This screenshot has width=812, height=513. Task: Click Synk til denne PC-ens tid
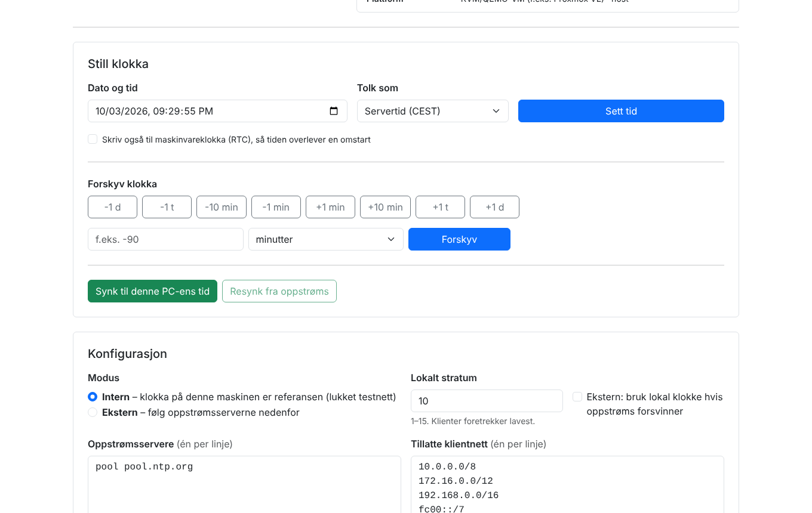tap(152, 291)
